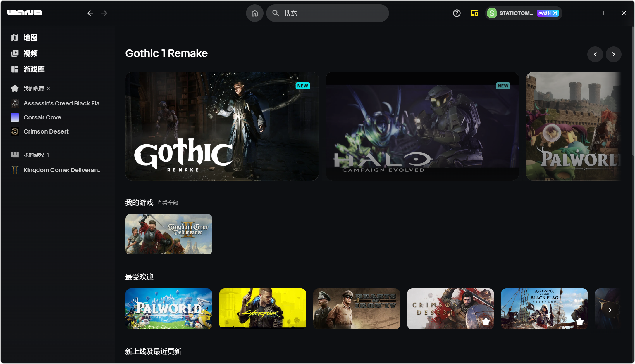This screenshot has height=364, width=635.
Task: Show next featured game carousel slide
Action: point(614,54)
